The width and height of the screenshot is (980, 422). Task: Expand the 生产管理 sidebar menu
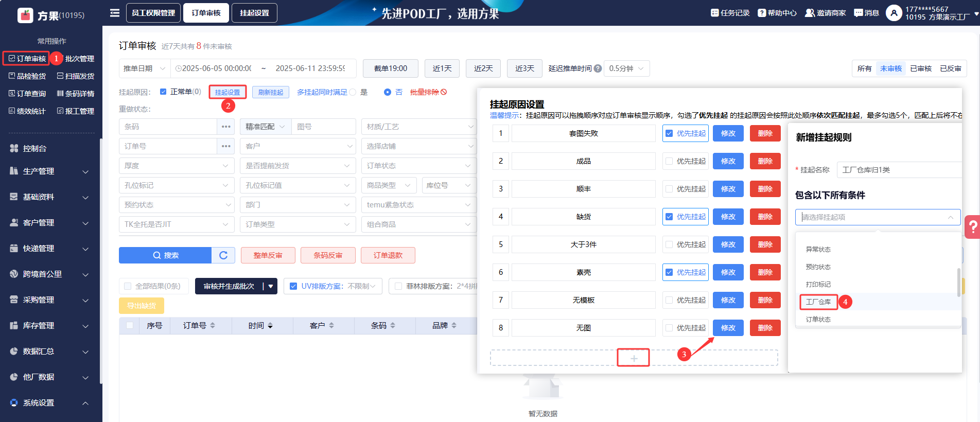85,171
